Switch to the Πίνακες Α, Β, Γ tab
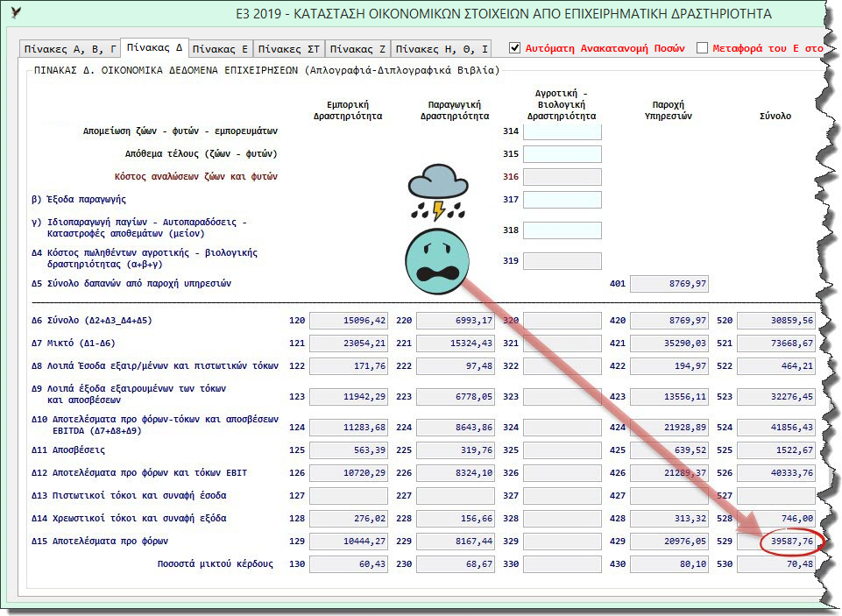 click(x=70, y=49)
